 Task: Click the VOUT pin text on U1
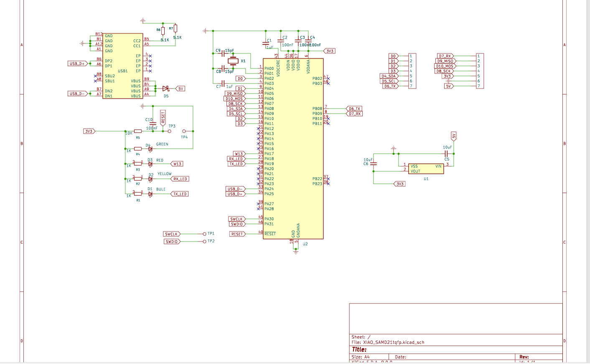(x=415, y=171)
